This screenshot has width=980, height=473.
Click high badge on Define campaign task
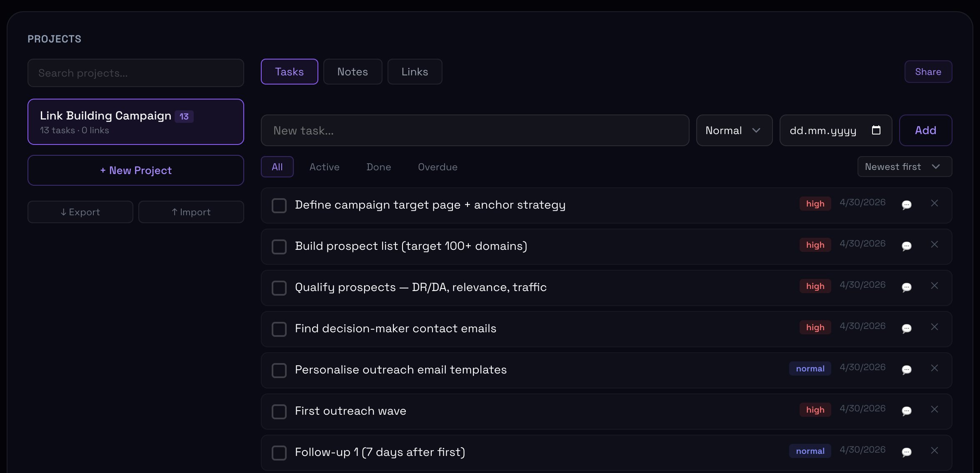click(815, 204)
